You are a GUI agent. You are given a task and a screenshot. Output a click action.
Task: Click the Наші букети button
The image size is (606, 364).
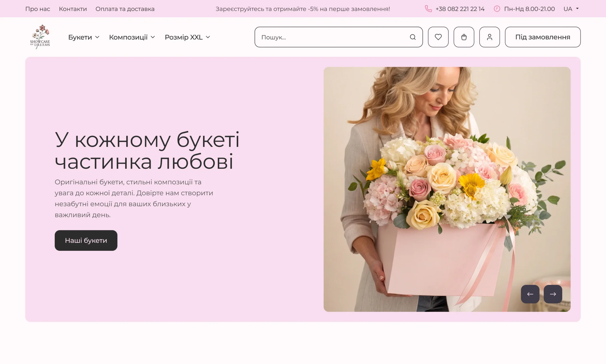(x=86, y=240)
